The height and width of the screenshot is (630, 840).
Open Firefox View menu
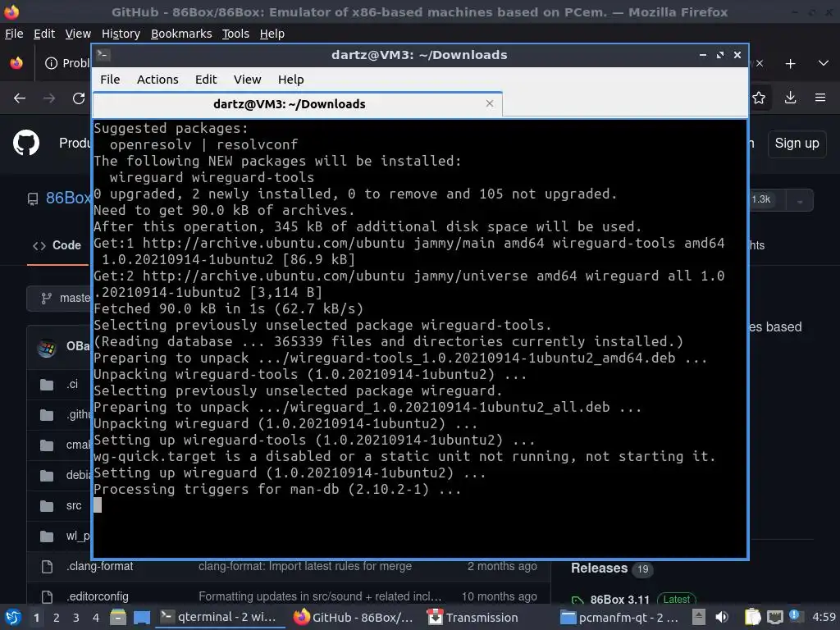[x=78, y=34]
